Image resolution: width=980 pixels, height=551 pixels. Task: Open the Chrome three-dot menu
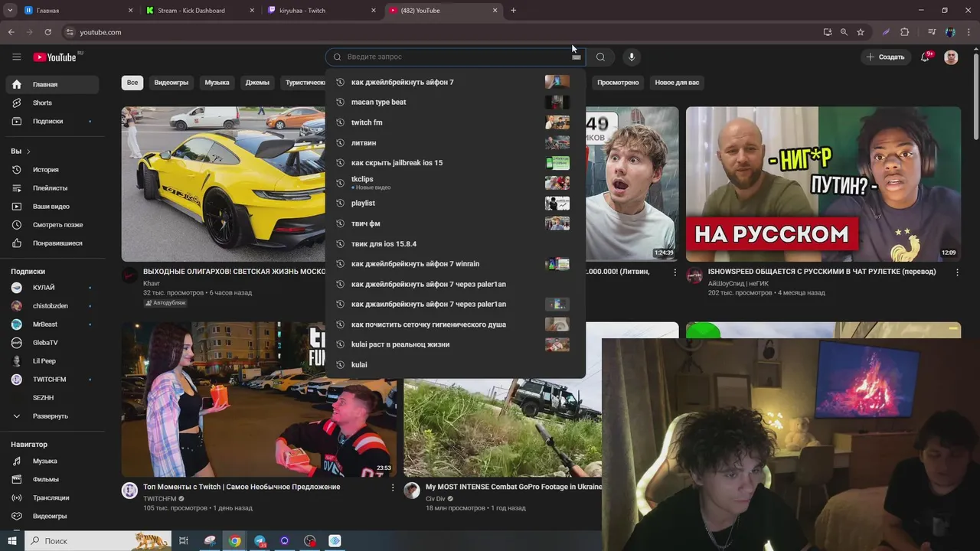pos(968,32)
